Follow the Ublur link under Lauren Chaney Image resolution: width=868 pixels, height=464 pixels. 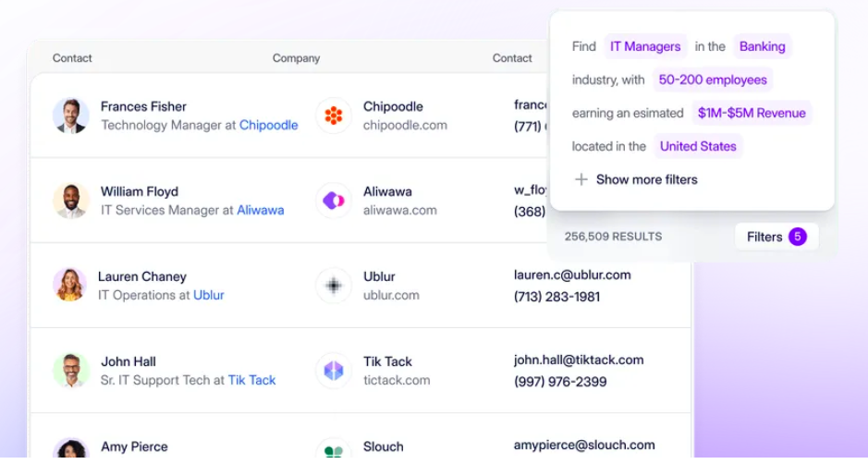(209, 295)
